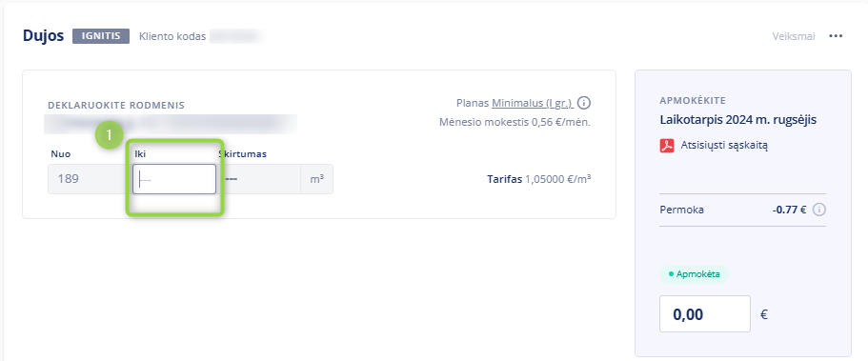Image resolution: width=868 pixels, height=361 pixels.
Task: Click the IGNITIS supplier badge
Action: 101,36
